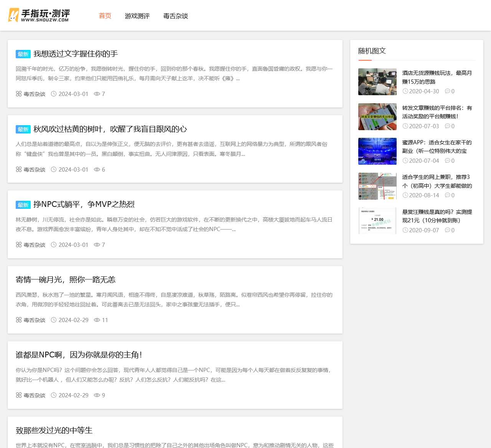491x448 pixels.
Task: Click the eye view-count icon showing 7
Action: click(x=97, y=93)
